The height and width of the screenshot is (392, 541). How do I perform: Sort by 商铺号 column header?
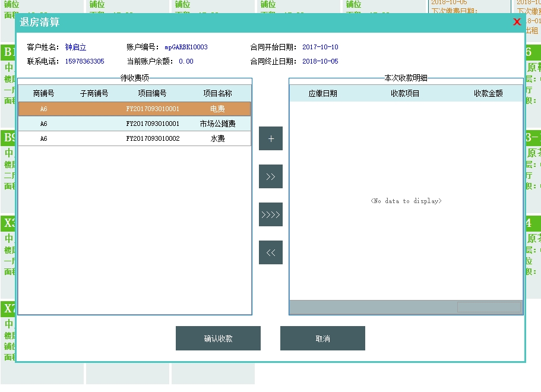point(44,93)
